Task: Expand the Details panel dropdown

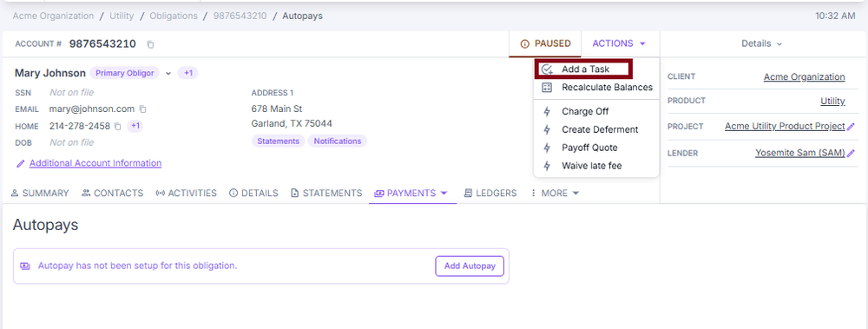Action: click(x=762, y=43)
